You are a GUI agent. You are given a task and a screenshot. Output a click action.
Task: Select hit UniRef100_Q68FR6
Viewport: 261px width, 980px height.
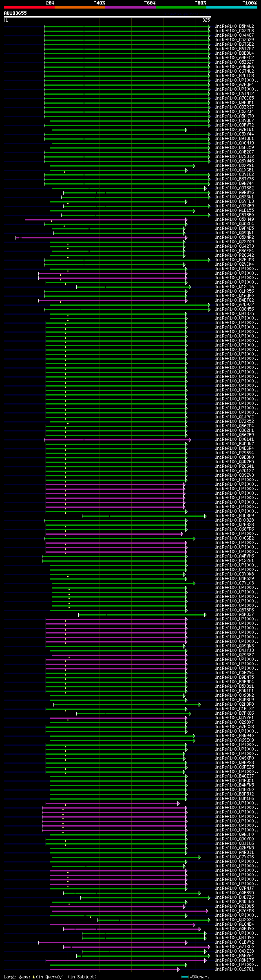coord(234,529)
